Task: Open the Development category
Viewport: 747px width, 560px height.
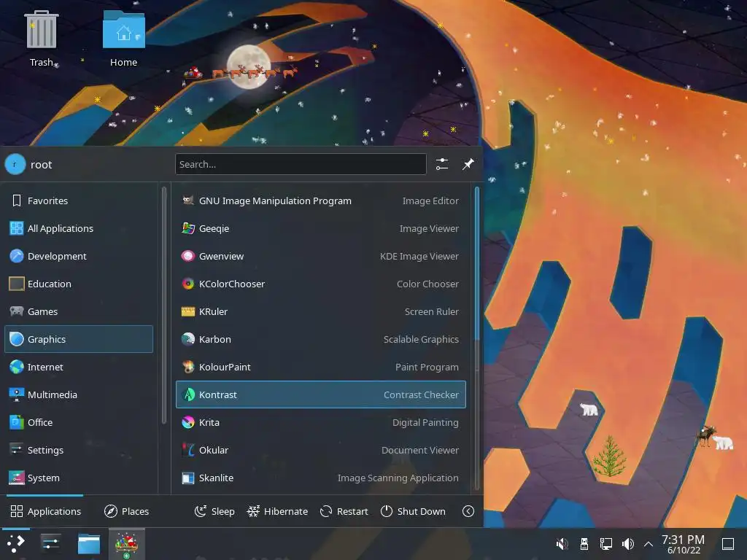Action: coord(79,256)
